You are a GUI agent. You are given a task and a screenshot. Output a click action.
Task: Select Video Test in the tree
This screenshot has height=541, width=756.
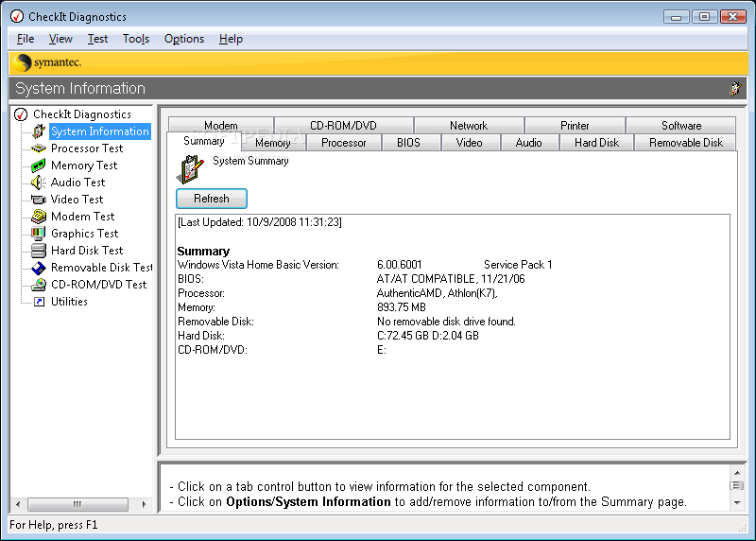(77, 200)
